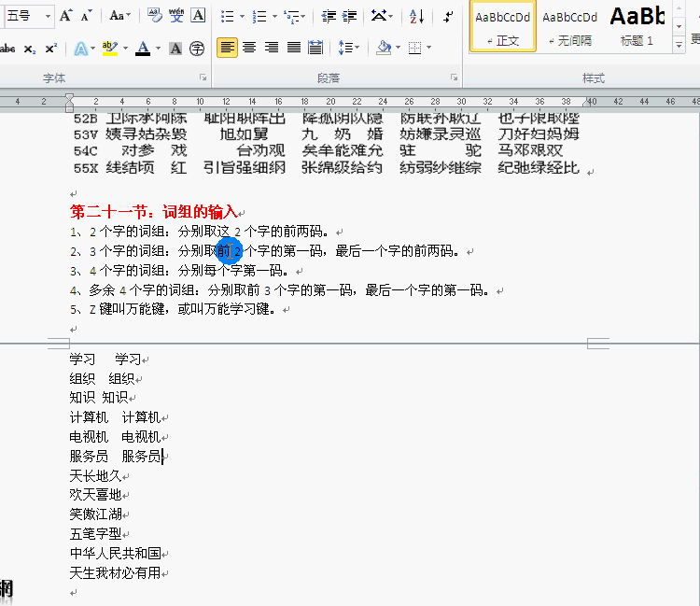The image size is (700, 606).
Task: Click the Bullets list icon
Action: click(227, 17)
